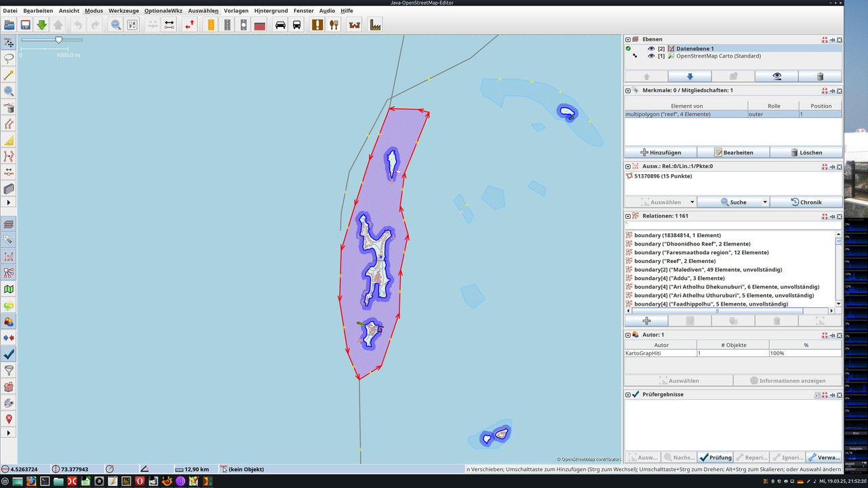Viewport: 868px width, 488px height.
Task: Delete the layer with the trash can button
Action: click(x=820, y=77)
